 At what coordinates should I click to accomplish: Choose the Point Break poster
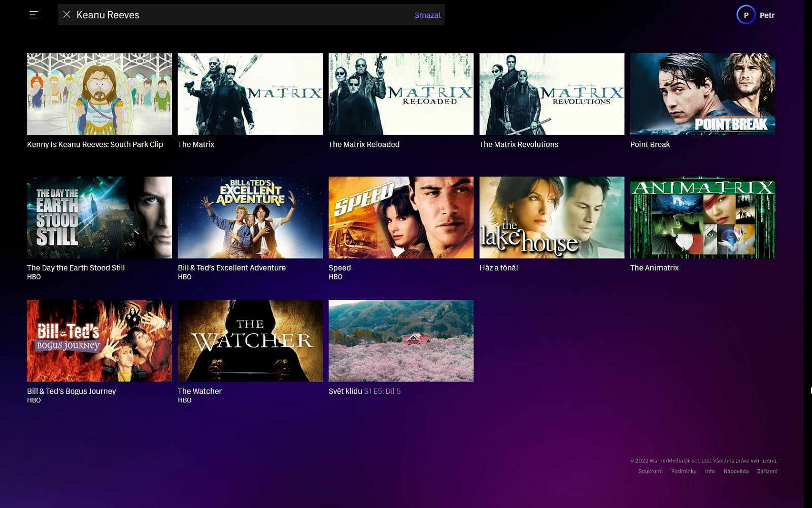(702, 94)
